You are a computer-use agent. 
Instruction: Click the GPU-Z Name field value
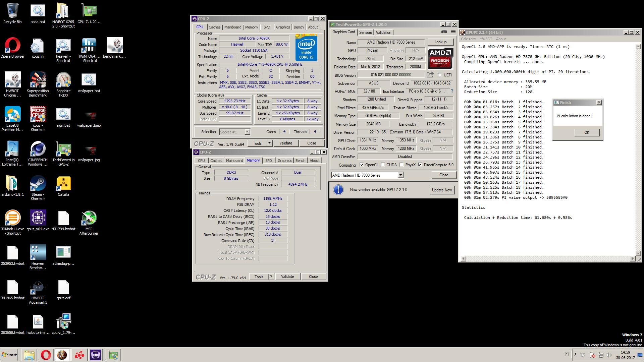coord(391,42)
